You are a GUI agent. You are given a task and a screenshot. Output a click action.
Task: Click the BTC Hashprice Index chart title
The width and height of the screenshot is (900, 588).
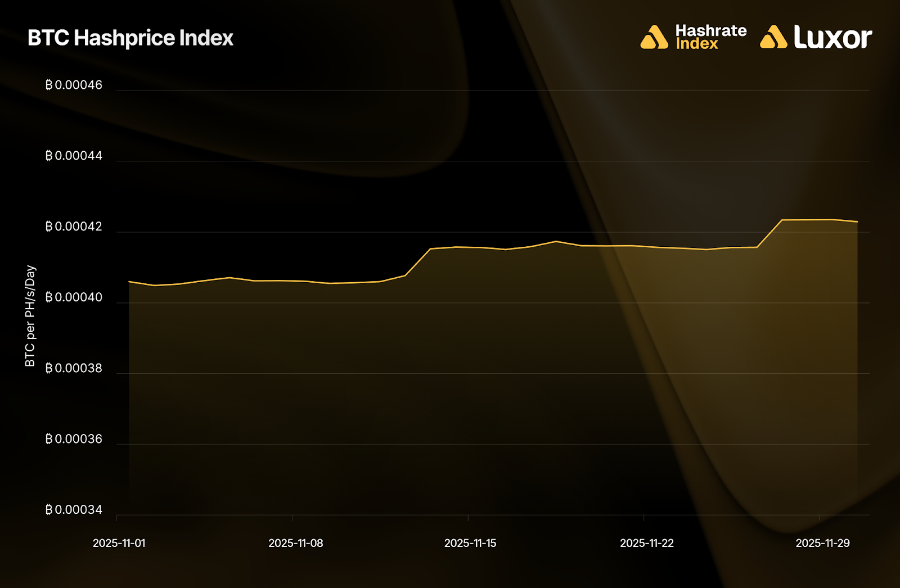pos(130,38)
